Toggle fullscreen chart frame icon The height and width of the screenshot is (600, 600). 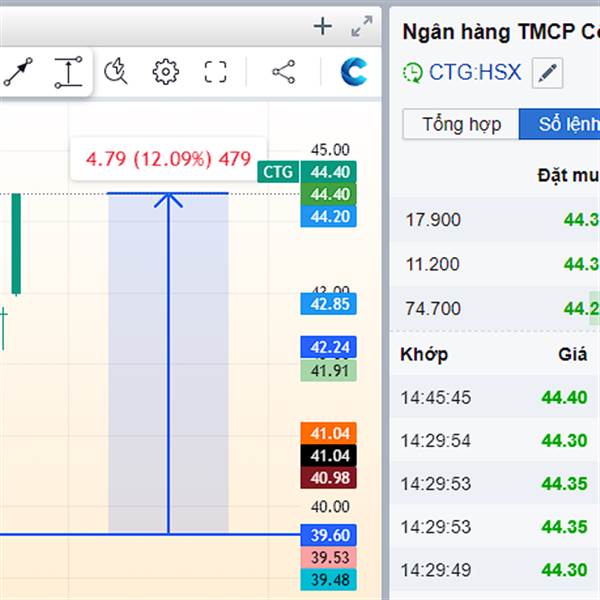click(215, 72)
